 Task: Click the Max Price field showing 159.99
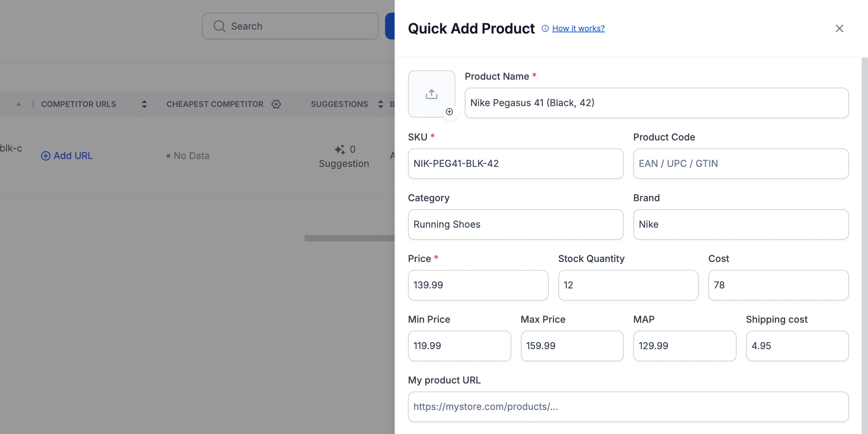572,346
